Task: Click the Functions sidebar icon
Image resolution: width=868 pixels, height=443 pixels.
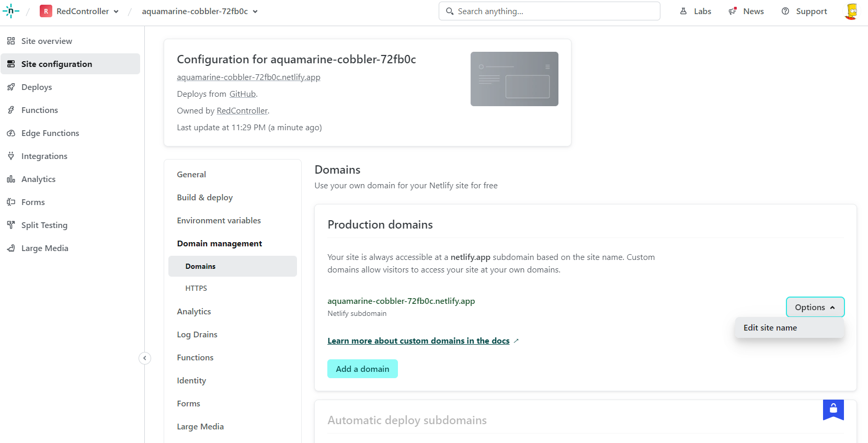Action: pyautogui.click(x=11, y=110)
